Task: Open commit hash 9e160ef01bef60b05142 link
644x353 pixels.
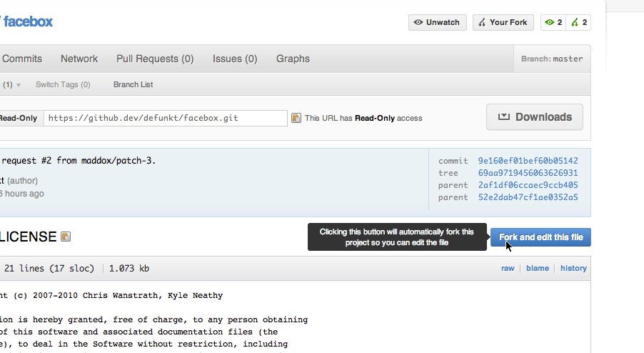Action: [x=528, y=161]
